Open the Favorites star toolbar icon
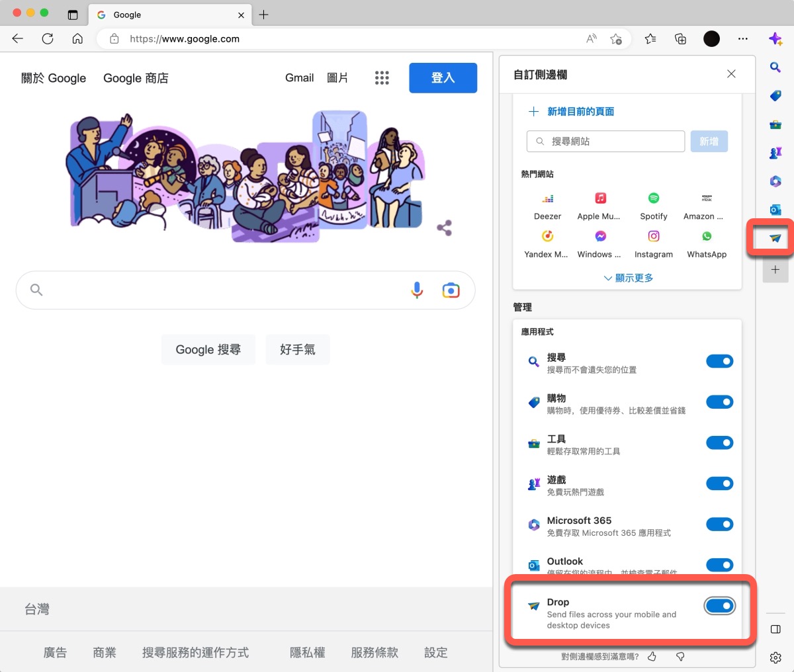Screen dimensions: 794x672 pyautogui.click(x=650, y=39)
